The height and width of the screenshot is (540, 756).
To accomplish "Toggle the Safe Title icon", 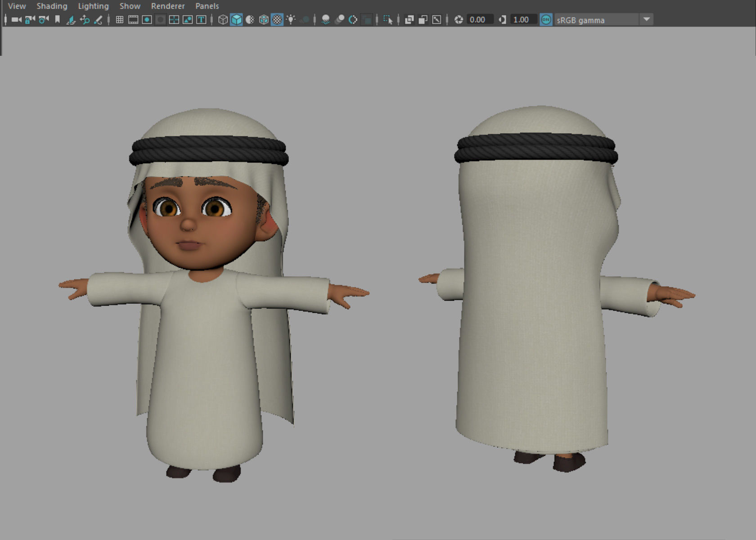I will click(201, 19).
